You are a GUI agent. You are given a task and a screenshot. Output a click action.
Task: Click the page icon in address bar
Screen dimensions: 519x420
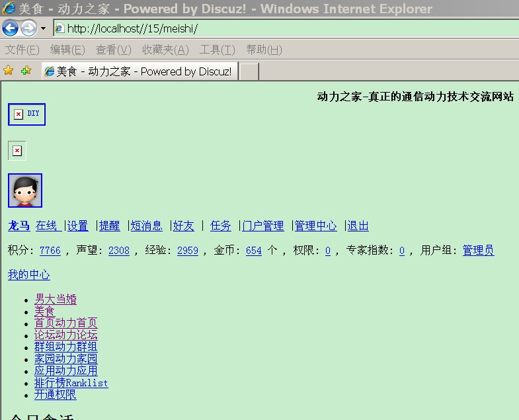[60, 28]
